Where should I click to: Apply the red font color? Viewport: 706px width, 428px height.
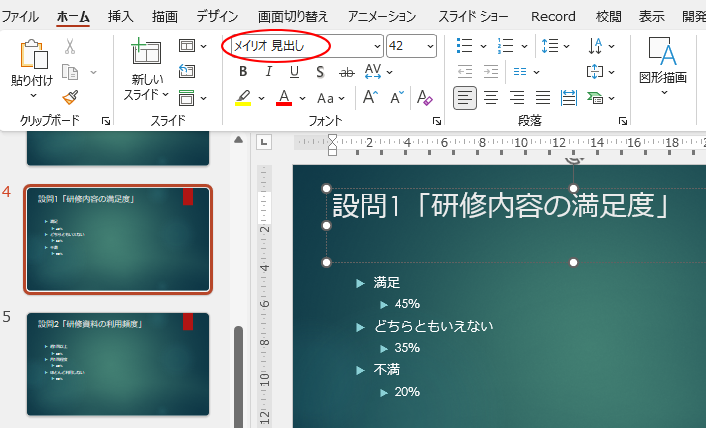pyautogui.click(x=284, y=98)
